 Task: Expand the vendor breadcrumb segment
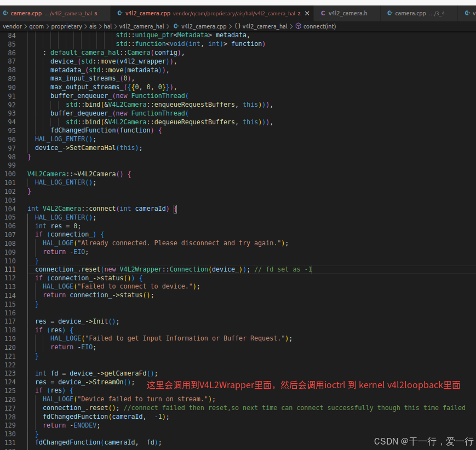pos(12,26)
